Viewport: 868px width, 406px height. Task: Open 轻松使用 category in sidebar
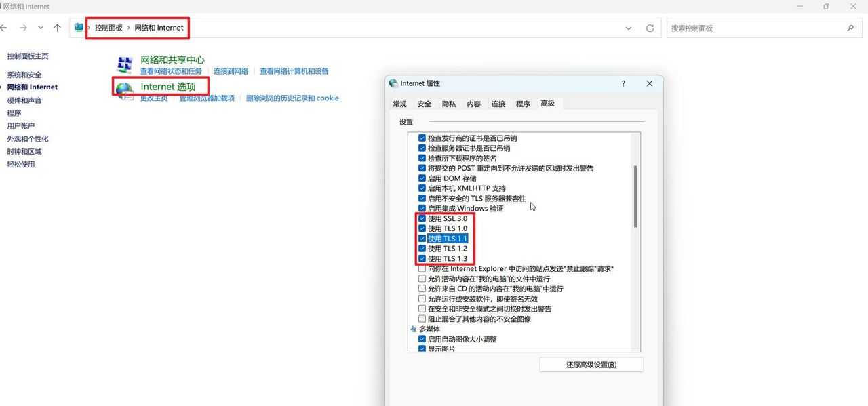(x=21, y=165)
